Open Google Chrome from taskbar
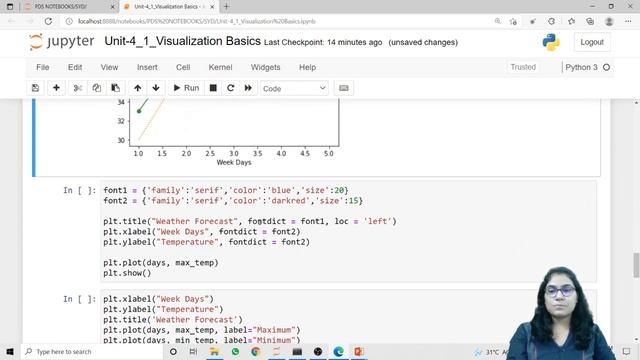Image resolution: width=640 pixels, height=360 pixels. click(x=256, y=351)
